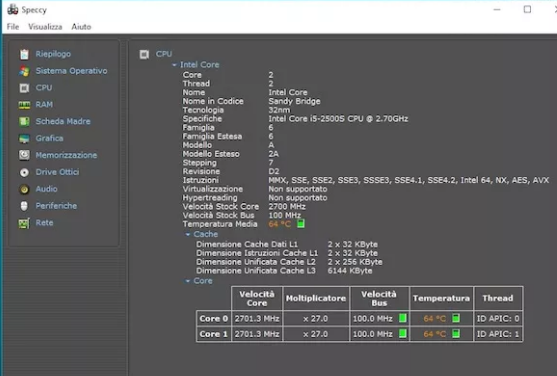Screen dimensions: 557x376
Task: Click the Temperatura column header
Action: (x=441, y=299)
